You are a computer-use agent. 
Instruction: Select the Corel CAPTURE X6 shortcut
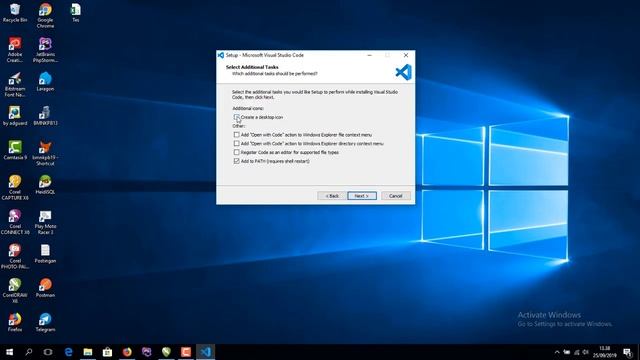15,188
